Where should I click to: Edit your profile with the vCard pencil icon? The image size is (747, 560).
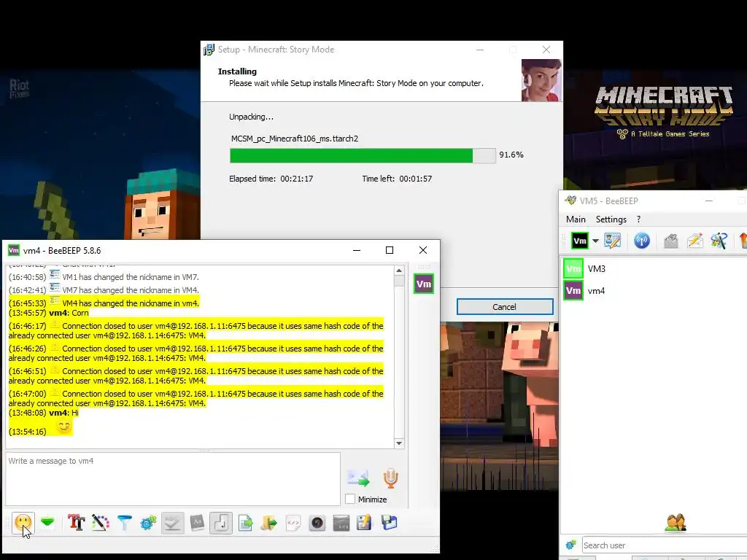[x=613, y=241]
